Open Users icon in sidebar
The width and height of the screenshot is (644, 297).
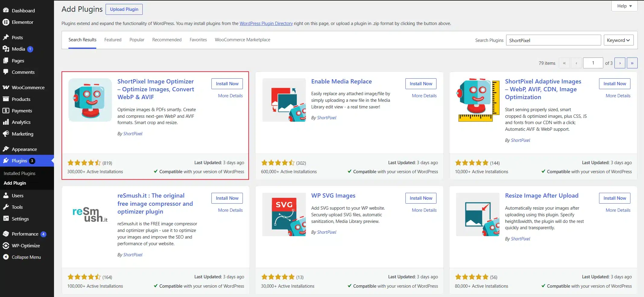point(6,195)
